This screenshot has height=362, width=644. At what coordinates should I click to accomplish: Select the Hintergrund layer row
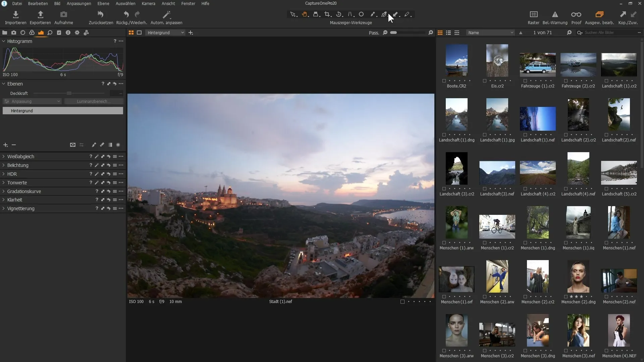[63, 111]
